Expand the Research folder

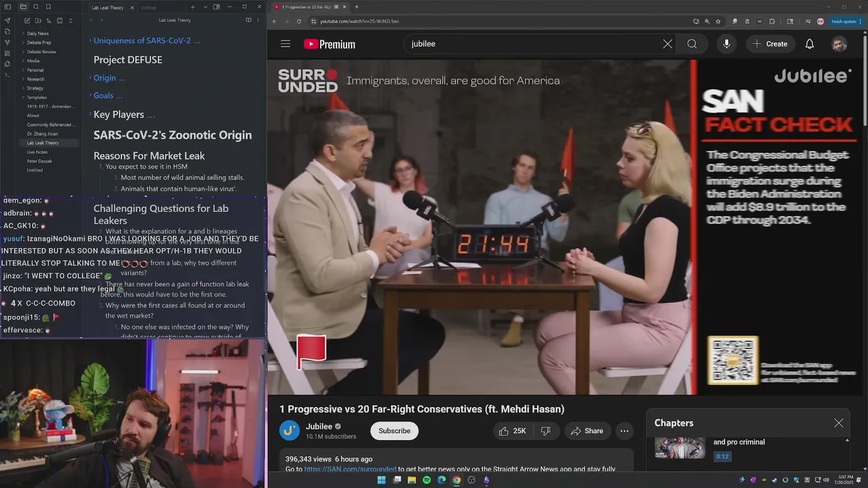click(35, 79)
